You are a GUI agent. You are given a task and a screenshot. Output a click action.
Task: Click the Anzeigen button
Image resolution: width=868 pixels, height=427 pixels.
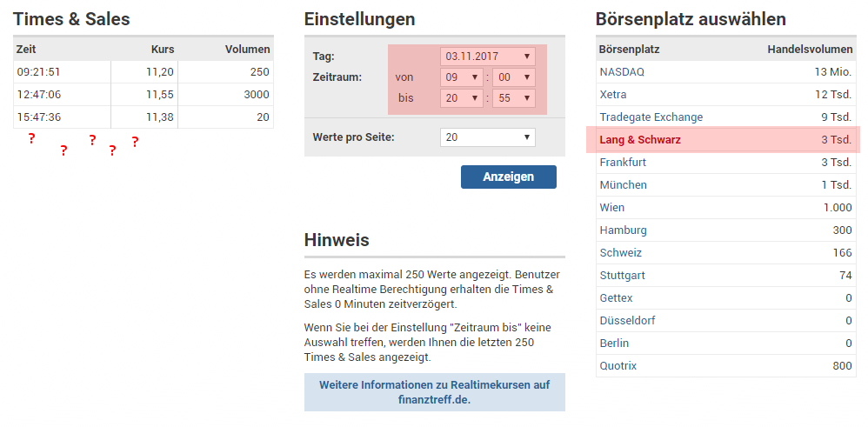(x=508, y=177)
